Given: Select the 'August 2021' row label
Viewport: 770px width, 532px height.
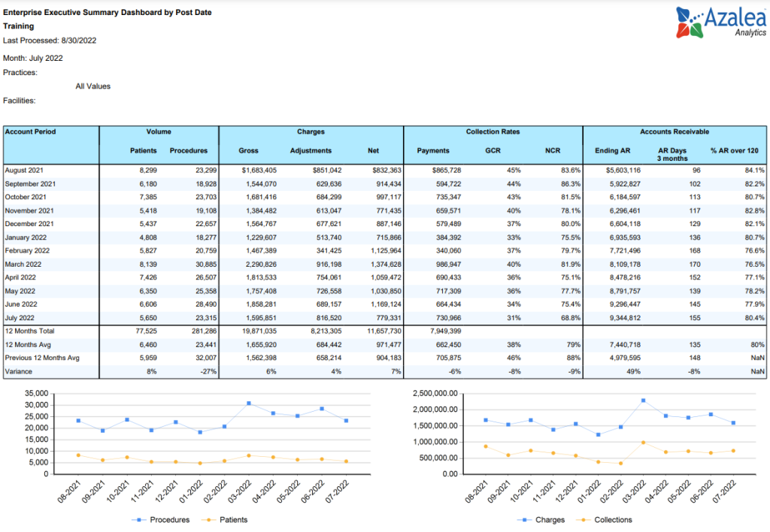Looking at the screenshot, I should click(x=24, y=171).
